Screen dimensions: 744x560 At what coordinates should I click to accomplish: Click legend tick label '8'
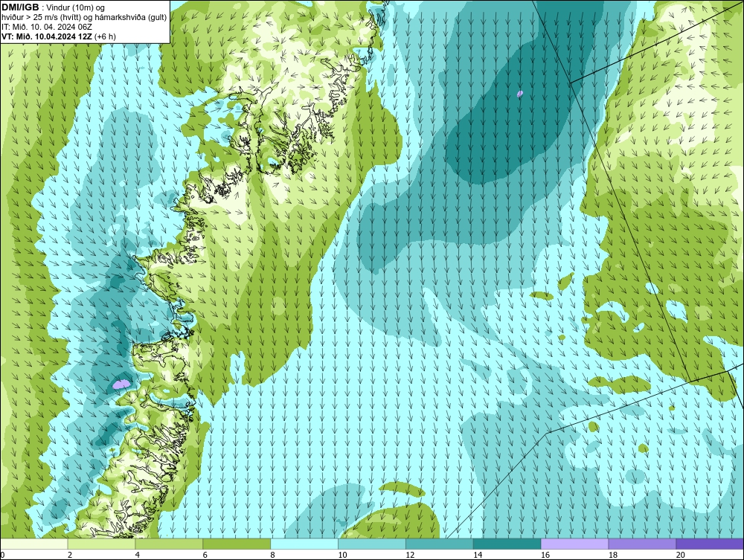(x=273, y=555)
